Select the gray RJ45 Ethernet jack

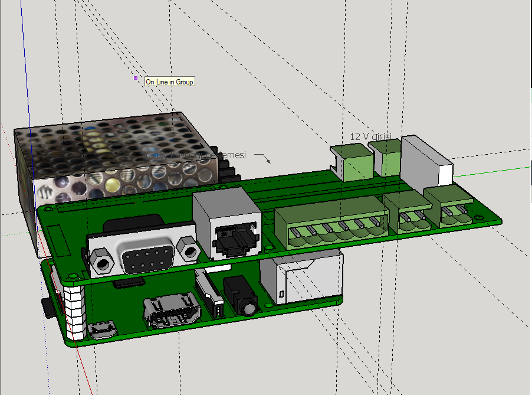(x=227, y=224)
